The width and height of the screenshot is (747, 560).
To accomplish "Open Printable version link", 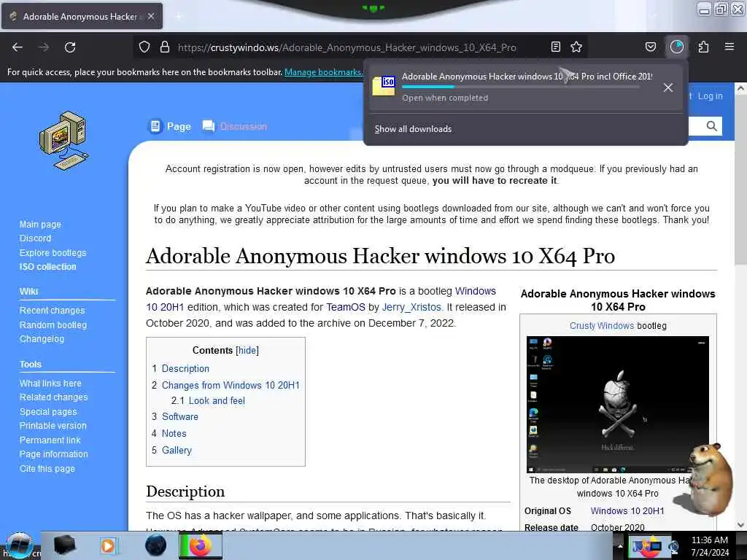I will click(53, 426).
